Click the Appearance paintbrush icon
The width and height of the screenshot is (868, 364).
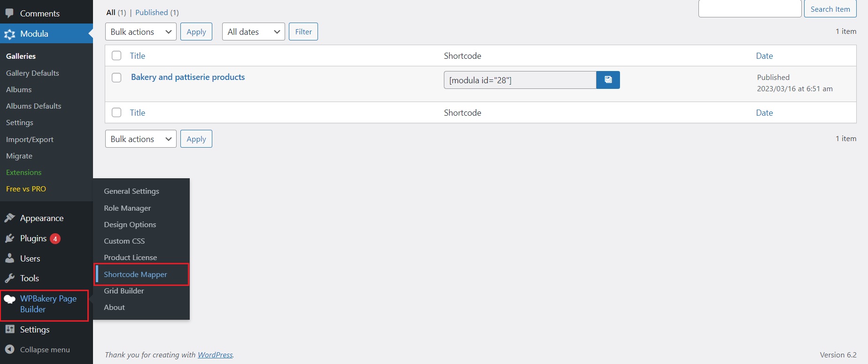pos(10,218)
